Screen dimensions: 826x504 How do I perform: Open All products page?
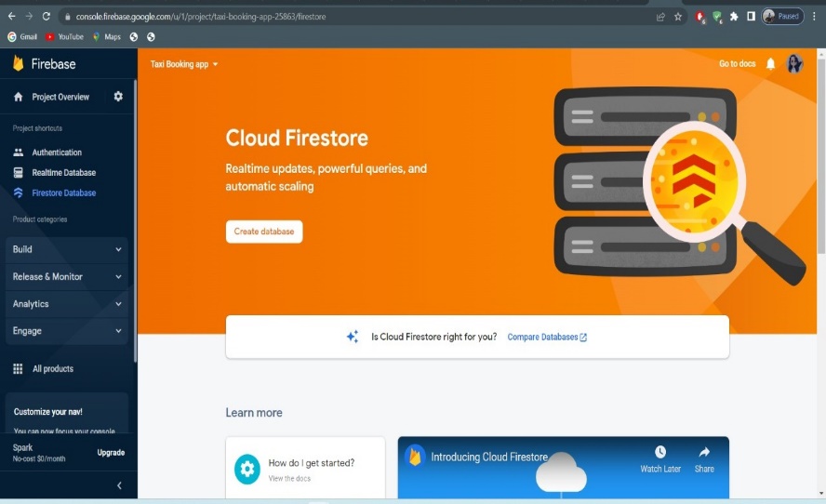[53, 368]
